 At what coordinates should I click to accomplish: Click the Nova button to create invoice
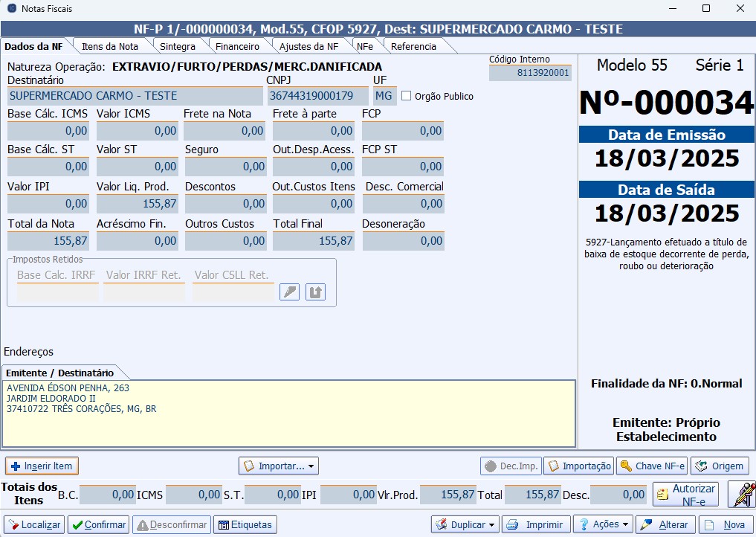(x=726, y=524)
